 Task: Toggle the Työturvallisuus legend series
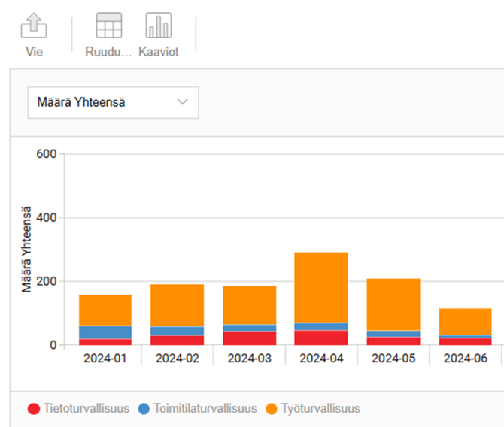316,409
